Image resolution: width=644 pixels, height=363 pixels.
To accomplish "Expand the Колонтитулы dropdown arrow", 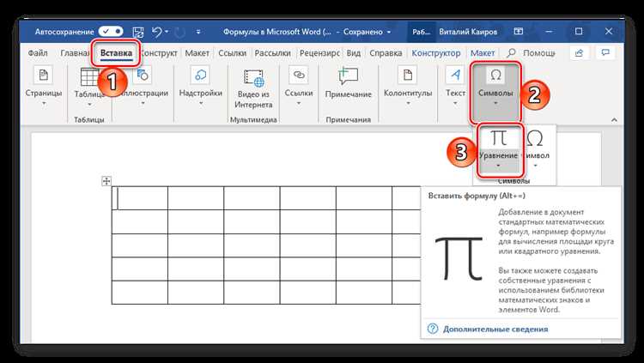I will click(x=408, y=103).
